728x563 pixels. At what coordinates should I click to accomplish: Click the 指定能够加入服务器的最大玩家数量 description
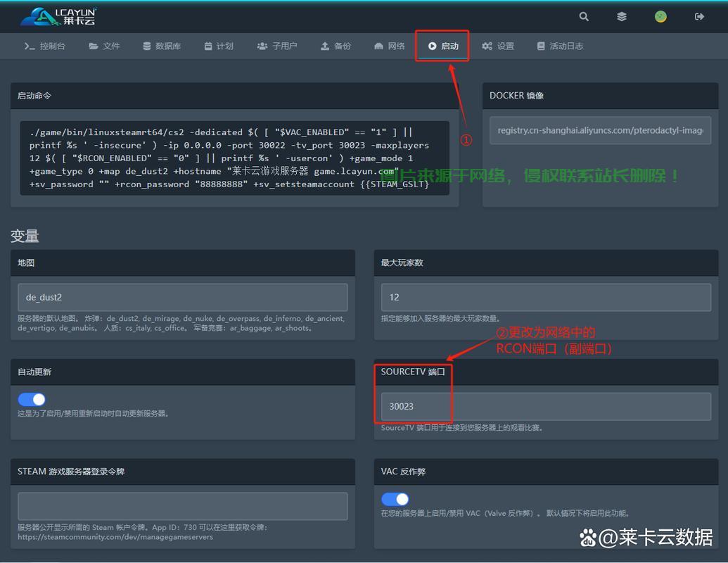tap(440, 319)
